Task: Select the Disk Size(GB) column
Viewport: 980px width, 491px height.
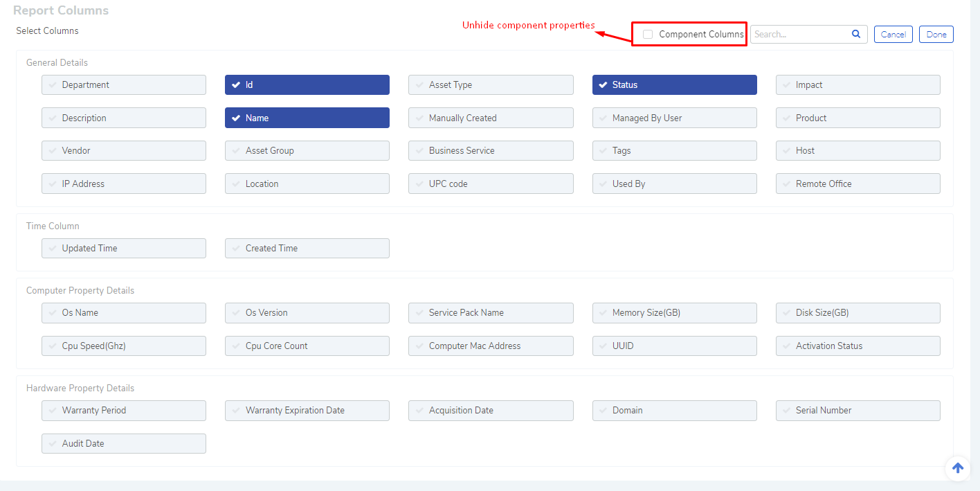Action: coord(858,312)
